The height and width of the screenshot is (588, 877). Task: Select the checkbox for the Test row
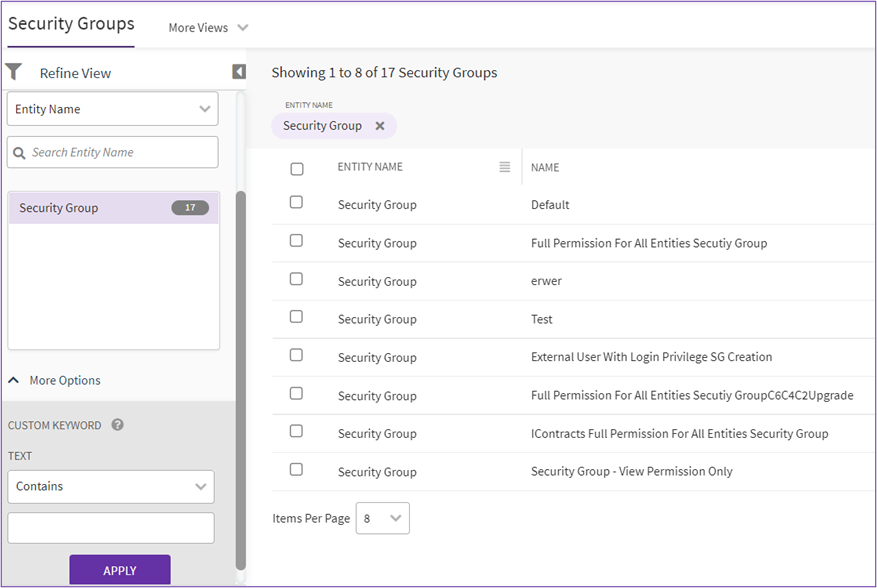pos(296,317)
